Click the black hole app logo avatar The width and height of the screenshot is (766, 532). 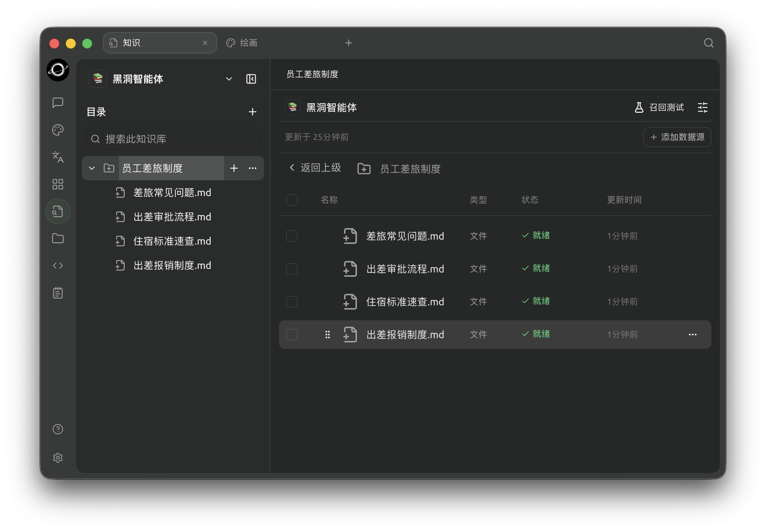[58, 70]
